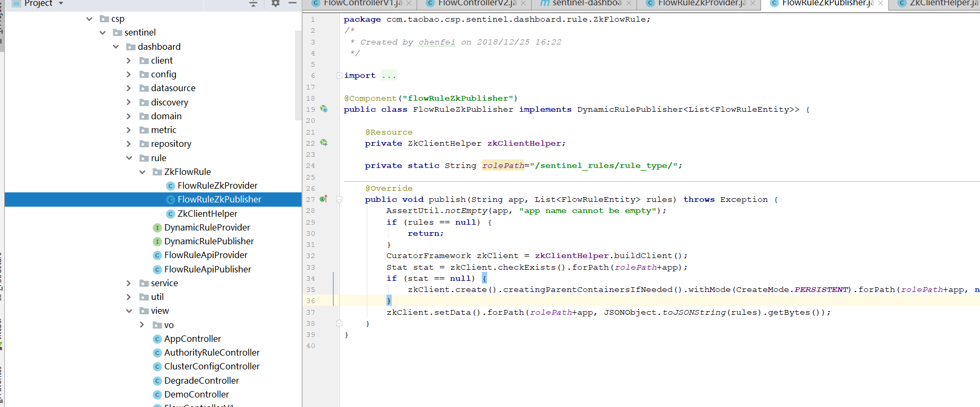The height and width of the screenshot is (407, 980).
Task: Click the Project tree vertical scrollbar
Action: click(298, 74)
